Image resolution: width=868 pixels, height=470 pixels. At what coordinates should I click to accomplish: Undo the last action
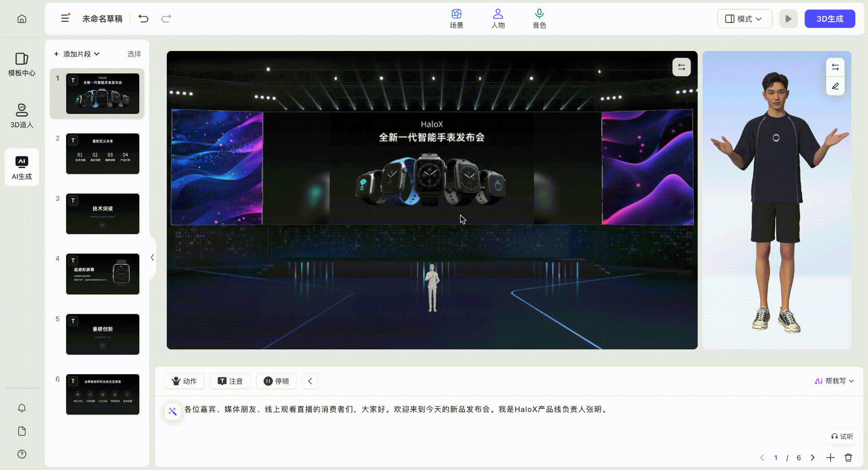pos(143,19)
